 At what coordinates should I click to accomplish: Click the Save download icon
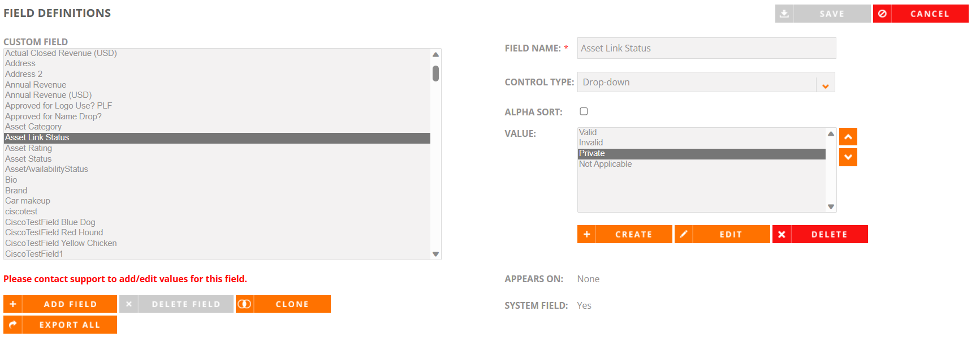(x=784, y=14)
